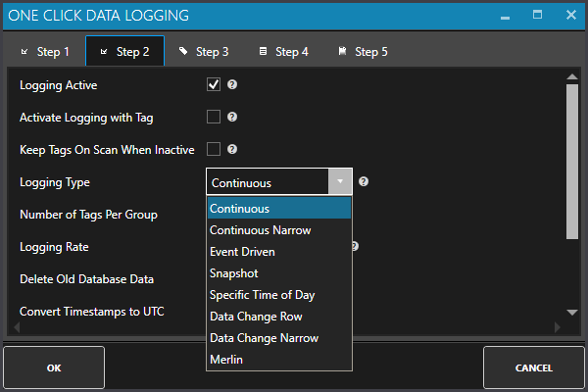
Task: Click the CANCEL button
Action: [533, 368]
